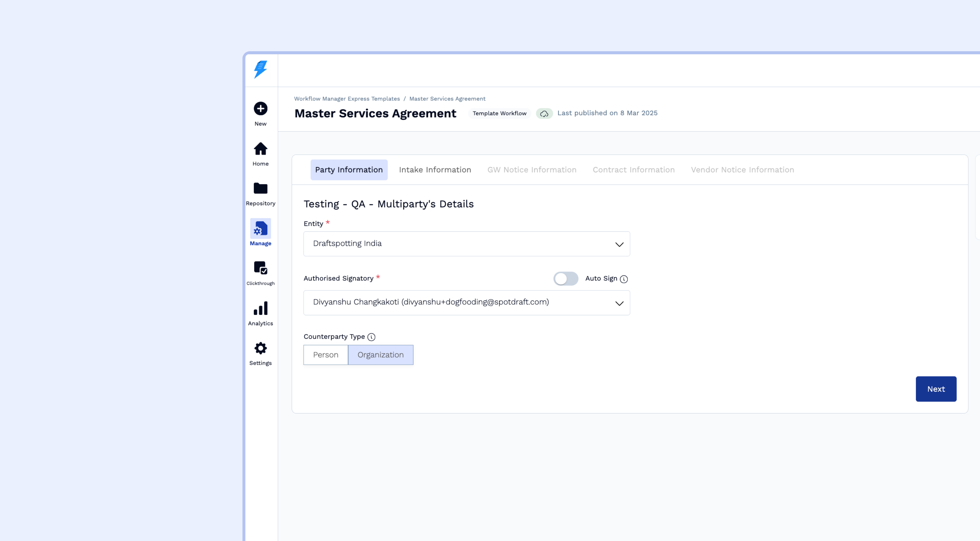Click the SpotDraft lightning logo
Viewport: 980px width, 541px height.
point(261,70)
